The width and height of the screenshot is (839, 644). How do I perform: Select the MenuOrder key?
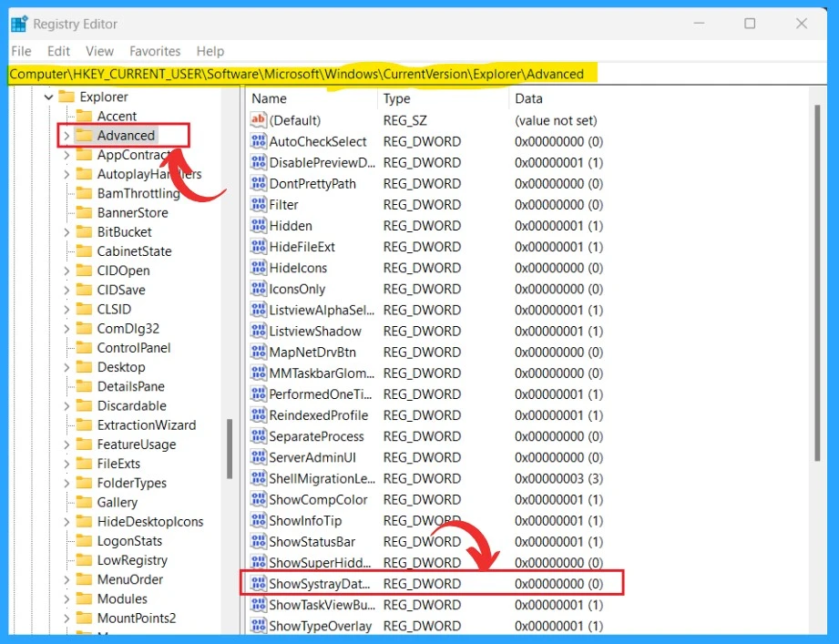click(130, 579)
